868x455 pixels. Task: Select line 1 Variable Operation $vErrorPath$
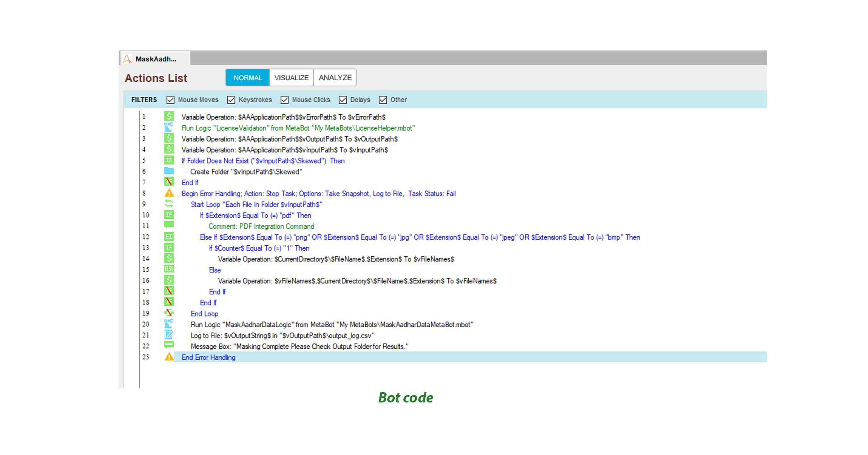tap(284, 117)
